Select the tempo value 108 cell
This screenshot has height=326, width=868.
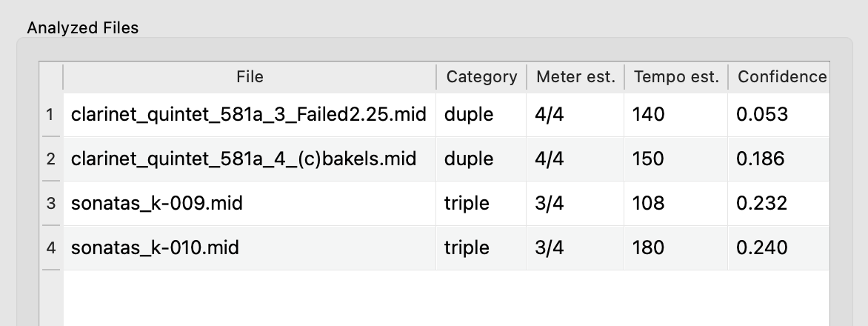pos(649,203)
